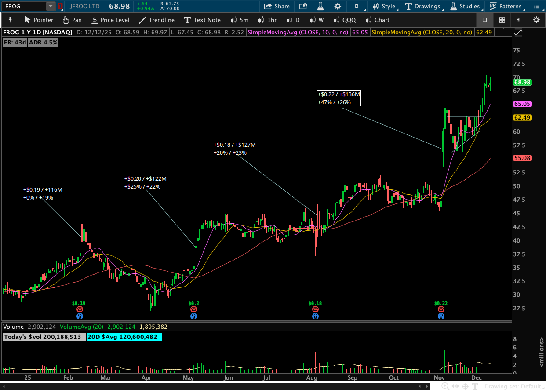Click SimpleMovingAvg (CLOSE, 10) study label
Image resolution: width=546 pixels, height=392 pixels.
pyautogui.click(x=298, y=33)
